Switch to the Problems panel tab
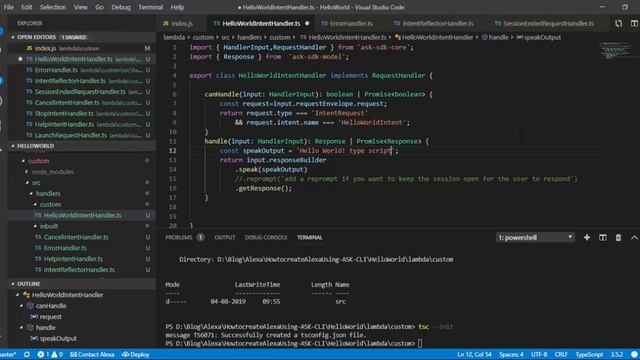 179,237
